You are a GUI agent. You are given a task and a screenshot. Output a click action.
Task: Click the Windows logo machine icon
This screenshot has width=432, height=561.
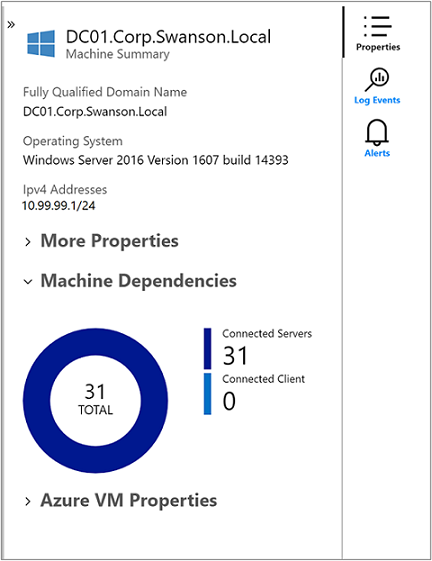click(x=41, y=43)
